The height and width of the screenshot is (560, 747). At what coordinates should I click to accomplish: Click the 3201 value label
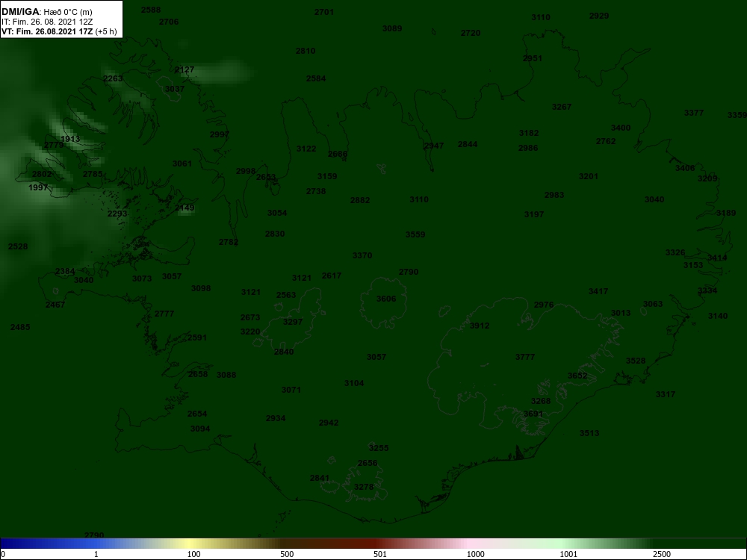click(x=589, y=176)
